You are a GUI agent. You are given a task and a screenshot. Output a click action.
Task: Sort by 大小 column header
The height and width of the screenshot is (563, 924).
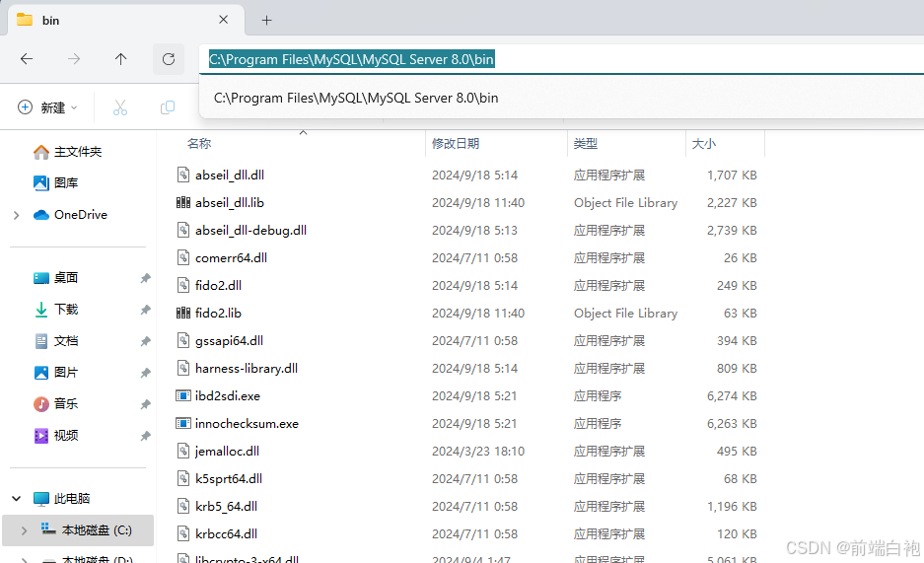pyautogui.click(x=704, y=144)
